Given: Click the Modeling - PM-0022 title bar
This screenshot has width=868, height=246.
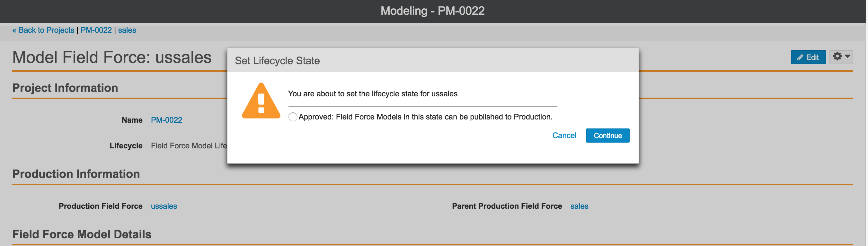Looking at the screenshot, I should [x=433, y=11].
